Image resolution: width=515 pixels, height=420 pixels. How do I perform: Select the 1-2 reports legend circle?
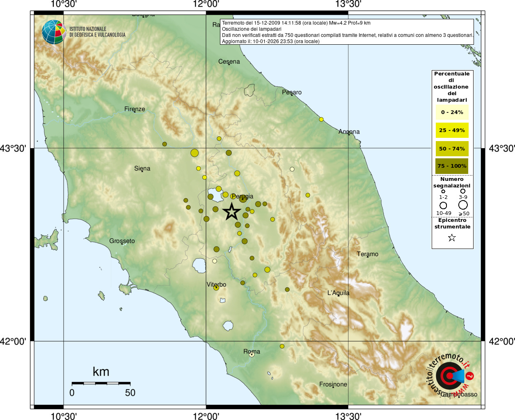point(443,191)
